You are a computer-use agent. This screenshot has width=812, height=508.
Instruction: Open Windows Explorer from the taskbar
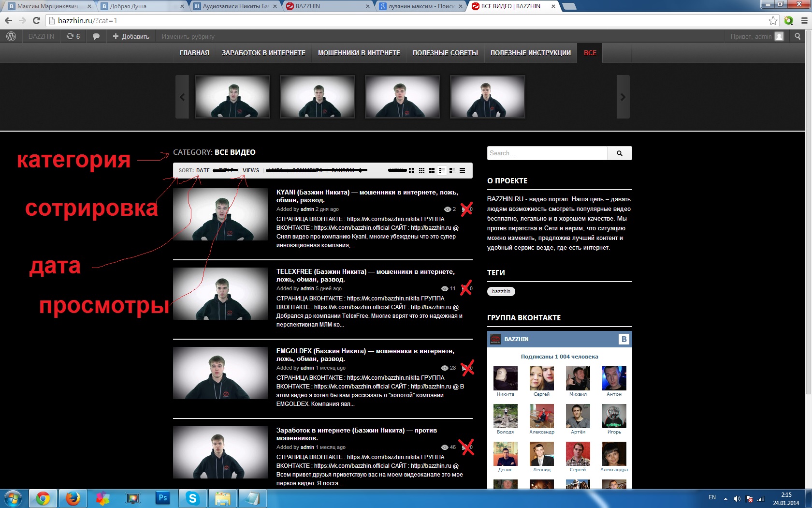[223, 498]
